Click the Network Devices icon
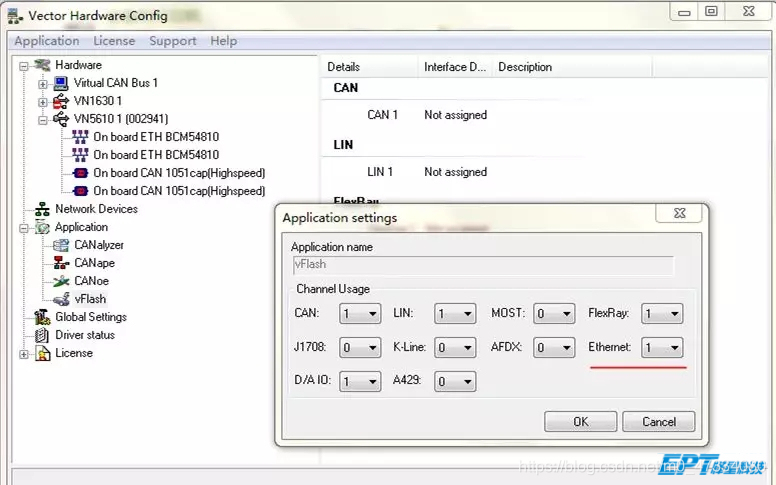776x485 pixels. pos(42,209)
